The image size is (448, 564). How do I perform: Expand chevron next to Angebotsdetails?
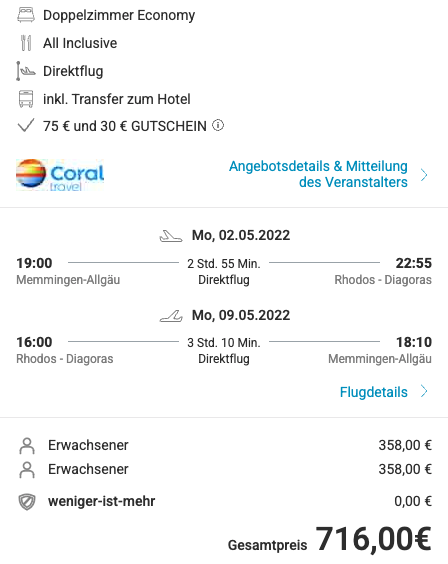pyautogui.click(x=424, y=175)
